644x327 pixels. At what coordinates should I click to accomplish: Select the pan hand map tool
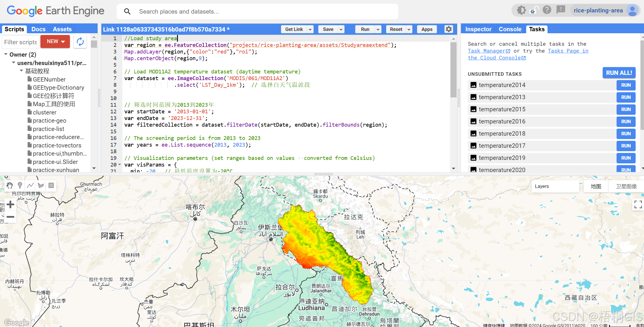[10, 185]
